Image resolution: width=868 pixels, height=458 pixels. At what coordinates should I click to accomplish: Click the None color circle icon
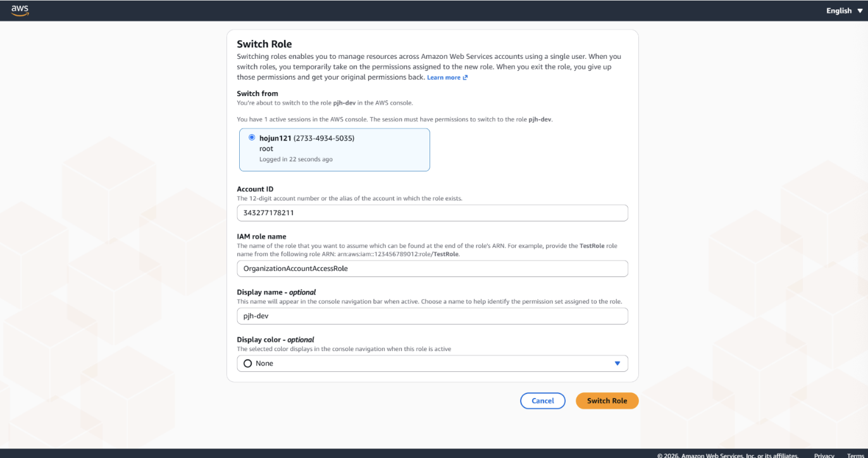[x=248, y=364]
